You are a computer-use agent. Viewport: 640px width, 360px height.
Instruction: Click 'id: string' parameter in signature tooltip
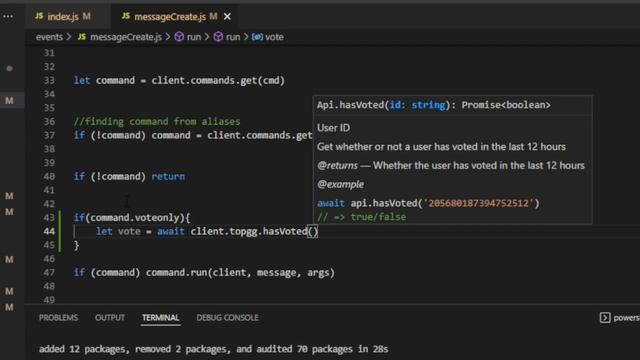click(417, 105)
